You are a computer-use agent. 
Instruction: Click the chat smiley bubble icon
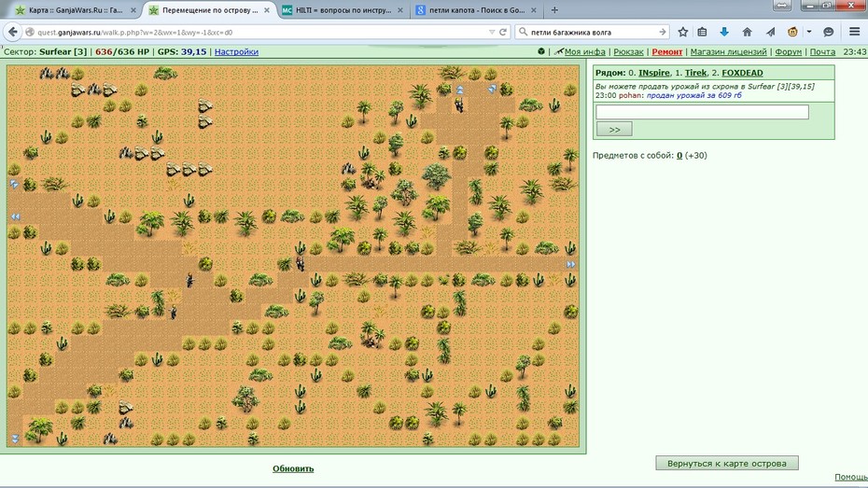(x=828, y=32)
